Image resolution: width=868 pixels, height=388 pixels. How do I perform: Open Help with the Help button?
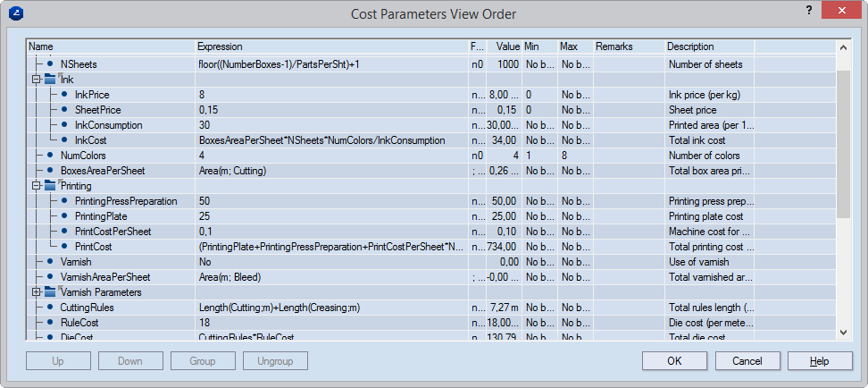[x=819, y=361]
